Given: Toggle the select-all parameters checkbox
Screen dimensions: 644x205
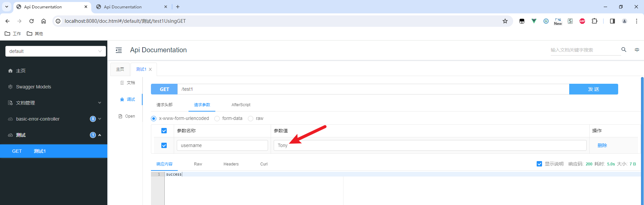Looking at the screenshot, I should (164, 131).
